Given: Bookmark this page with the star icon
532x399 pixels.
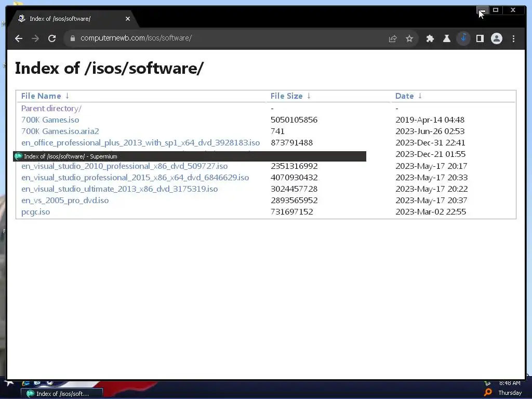Looking at the screenshot, I should 409,38.
